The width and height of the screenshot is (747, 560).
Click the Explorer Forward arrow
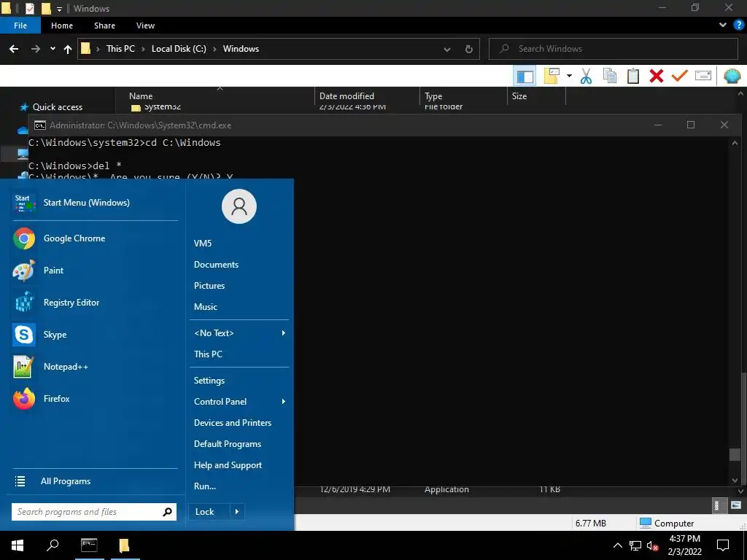point(36,49)
